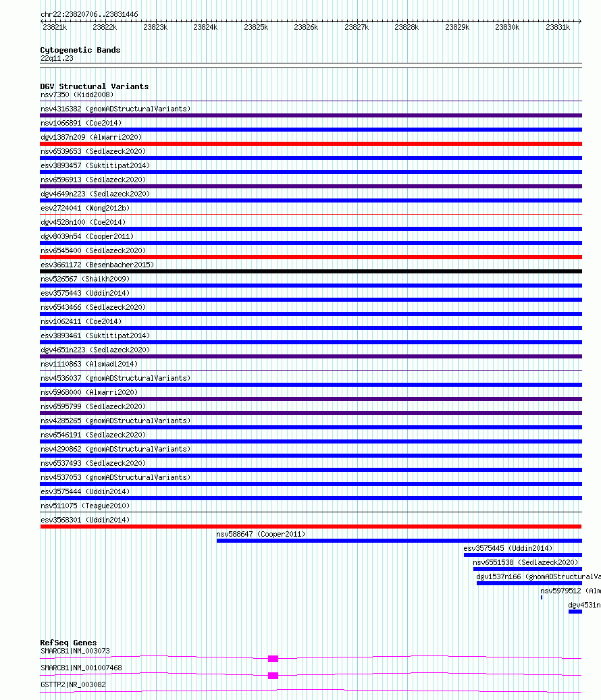Viewport: 601px width, 700px height.
Task: Open variant nsv4290862 (gnomADStructuralVariants)
Action: (x=115, y=449)
